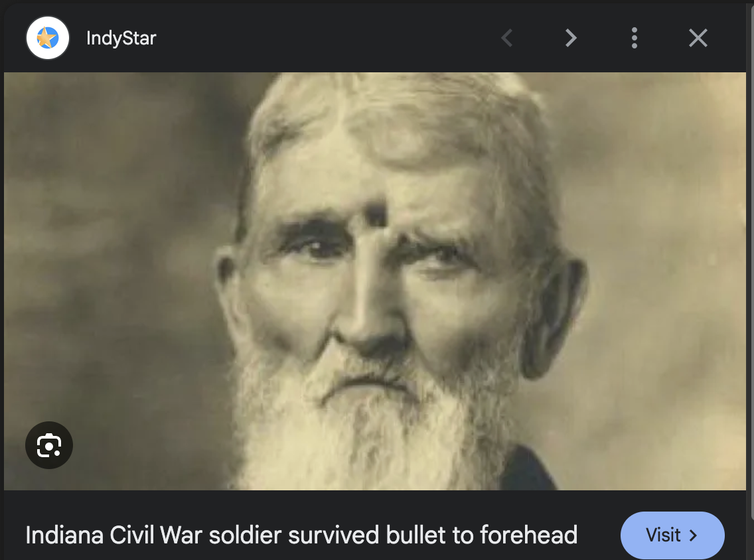754x560 pixels.
Task: Dismiss the preview with the X icon
Action: pyautogui.click(x=698, y=38)
